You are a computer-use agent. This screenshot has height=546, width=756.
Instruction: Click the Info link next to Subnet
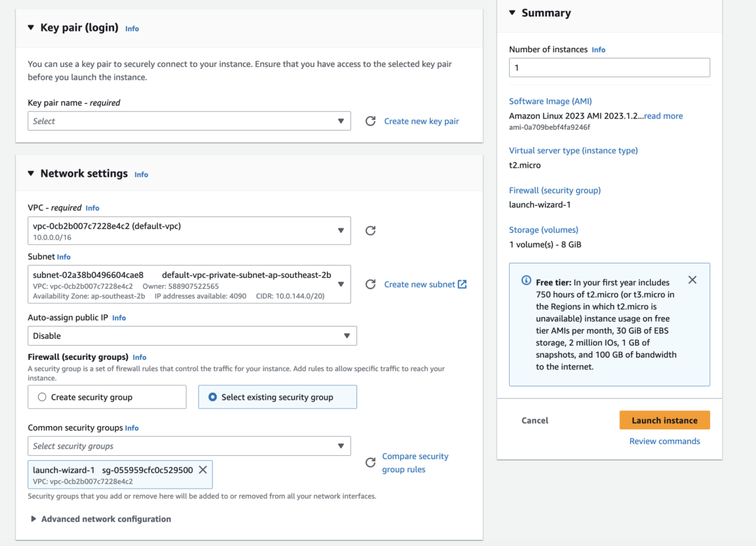(x=65, y=257)
